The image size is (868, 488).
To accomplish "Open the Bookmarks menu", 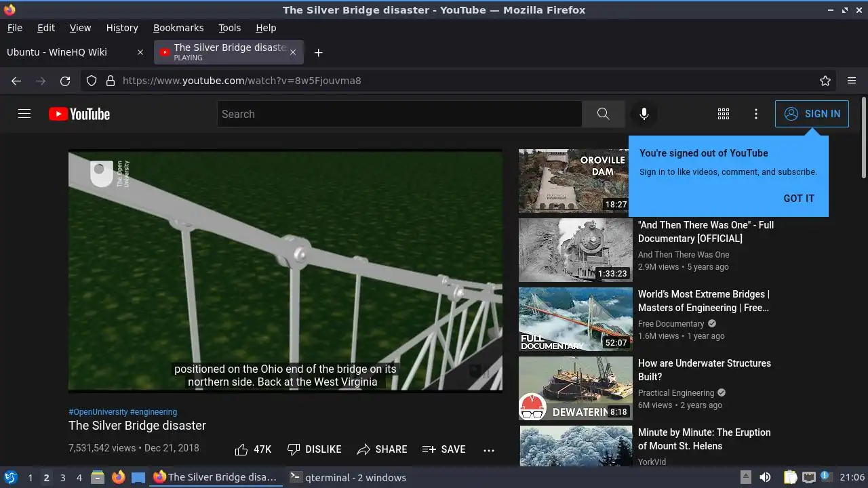I will pos(178,28).
